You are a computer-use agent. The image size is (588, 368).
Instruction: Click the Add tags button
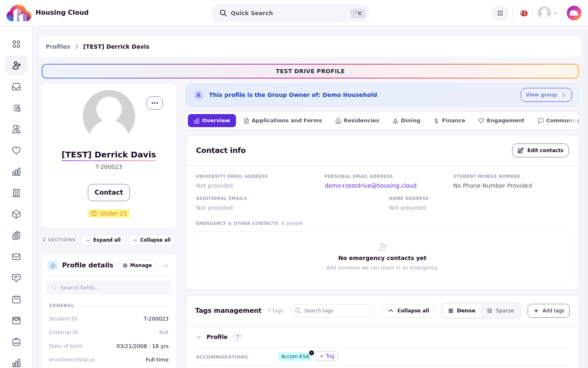[548, 311]
